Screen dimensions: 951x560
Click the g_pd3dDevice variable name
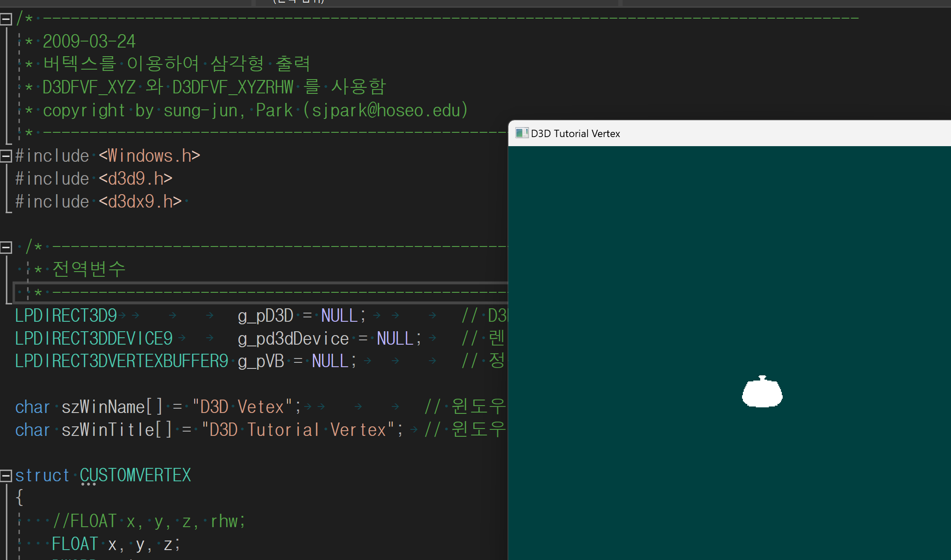coord(293,339)
